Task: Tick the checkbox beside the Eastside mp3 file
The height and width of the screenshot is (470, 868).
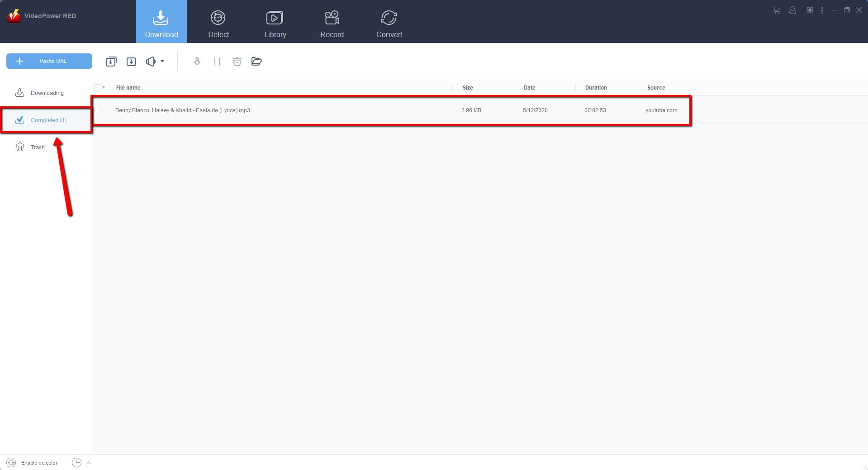Action: coord(98,110)
